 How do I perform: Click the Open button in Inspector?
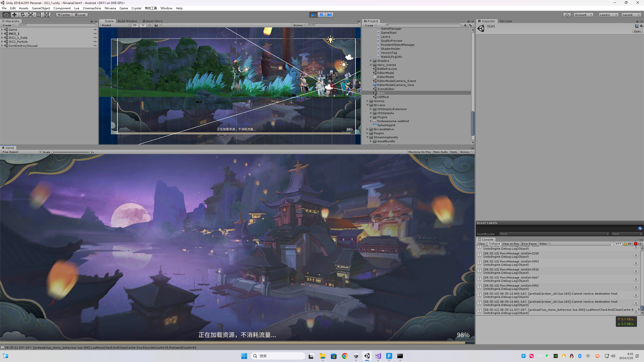[x=637, y=31]
